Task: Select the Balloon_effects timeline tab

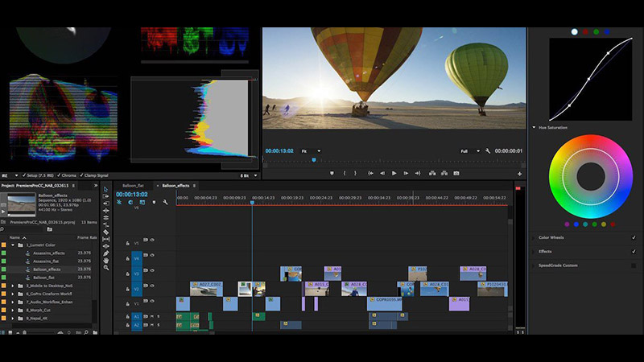Action: click(x=175, y=185)
